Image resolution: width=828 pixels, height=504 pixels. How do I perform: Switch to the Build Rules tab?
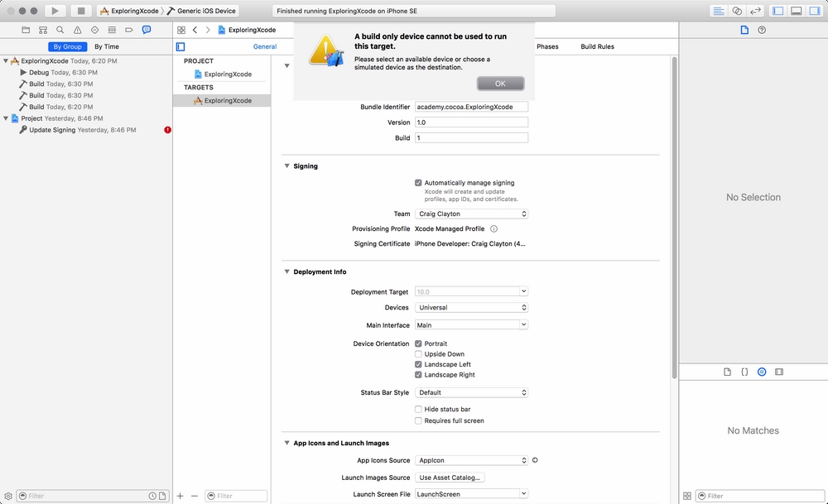pos(597,46)
